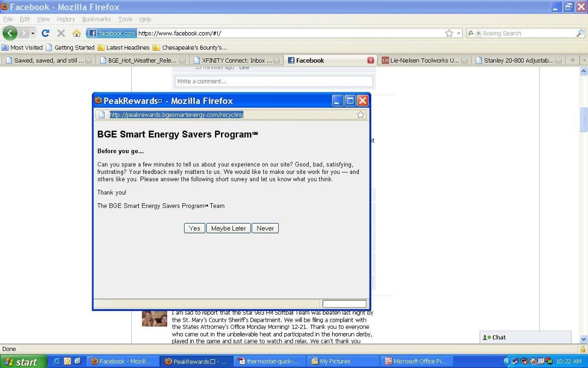Open the History menu
Screen dimensions: 588x368
point(66,19)
